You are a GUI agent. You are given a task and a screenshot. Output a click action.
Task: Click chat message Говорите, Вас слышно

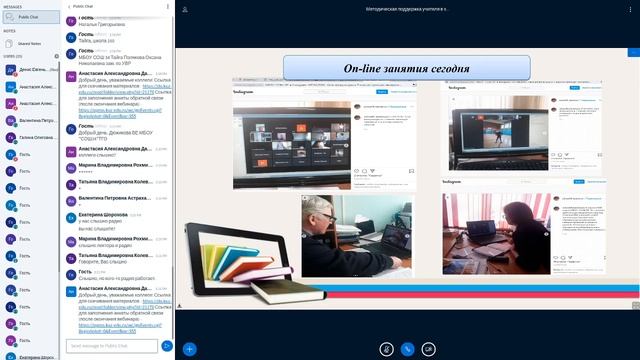pyautogui.click(x=102, y=262)
